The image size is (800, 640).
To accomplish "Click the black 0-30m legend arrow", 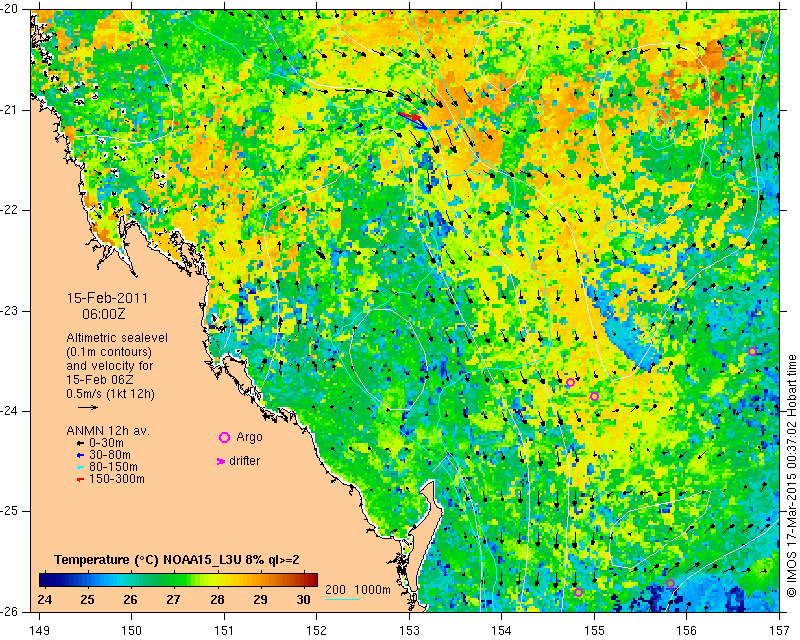I will point(80,443).
